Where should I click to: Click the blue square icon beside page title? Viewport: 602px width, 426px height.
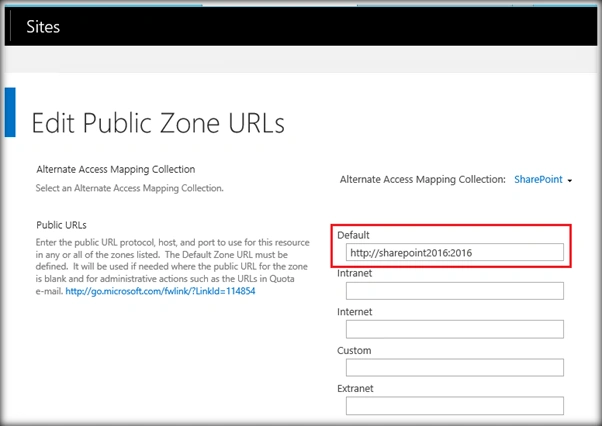tap(10, 112)
